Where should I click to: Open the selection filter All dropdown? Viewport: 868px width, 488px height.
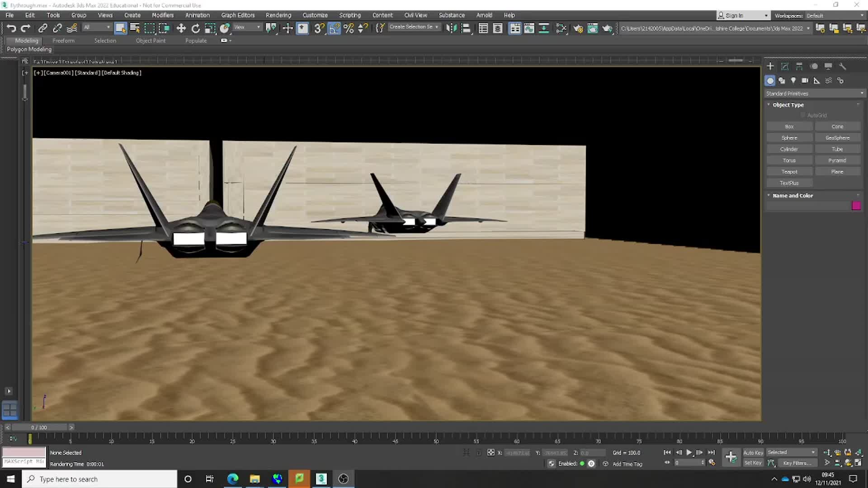point(96,27)
